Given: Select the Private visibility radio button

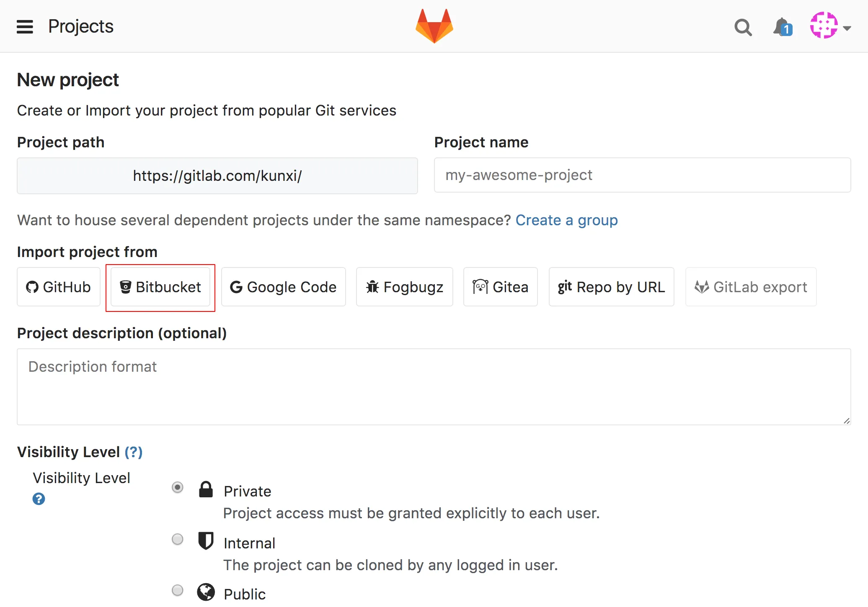Looking at the screenshot, I should 178,487.
